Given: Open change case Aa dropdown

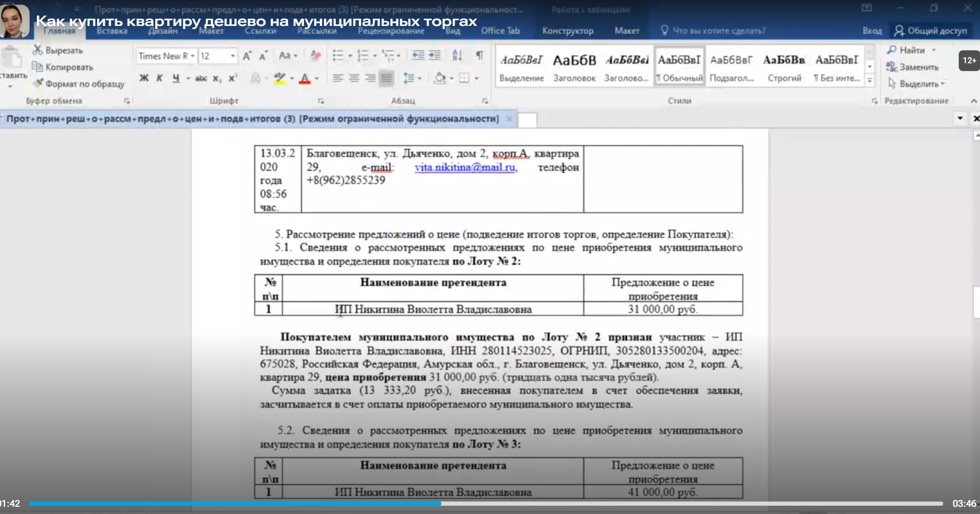Looking at the screenshot, I should [288, 55].
